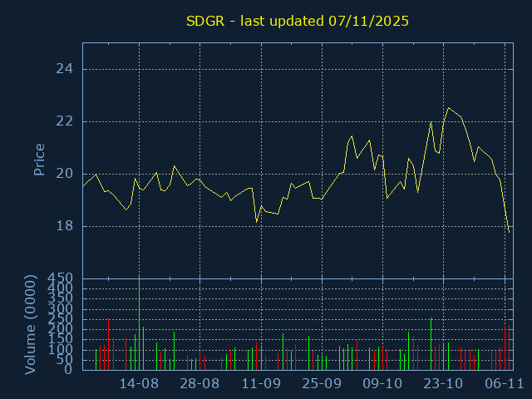This screenshot has width=532, height=399.
Task: Select the 06-11 date tick label
Action: 505,384
